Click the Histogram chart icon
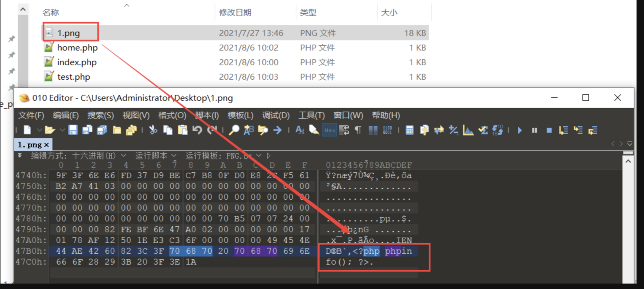The height and width of the screenshot is (289, 644). [468, 130]
